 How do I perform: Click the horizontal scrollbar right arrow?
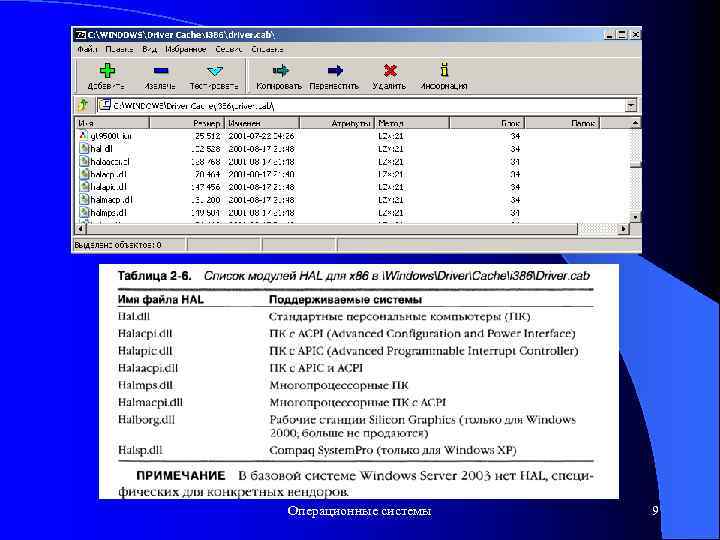624,228
